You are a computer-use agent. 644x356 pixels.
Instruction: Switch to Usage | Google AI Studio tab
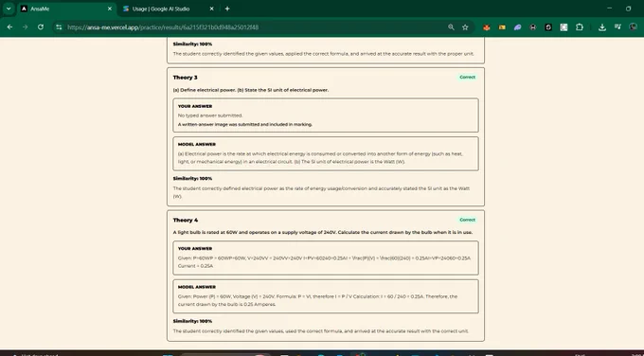point(169,9)
